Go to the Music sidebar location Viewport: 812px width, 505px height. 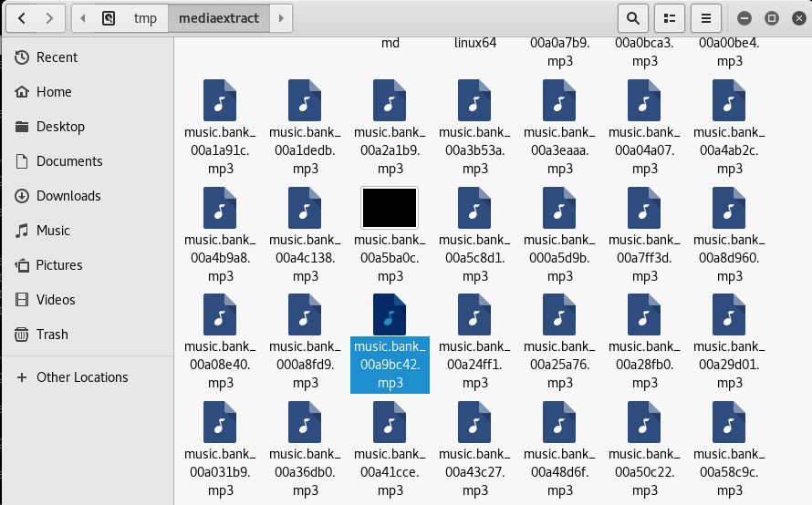(x=53, y=231)
